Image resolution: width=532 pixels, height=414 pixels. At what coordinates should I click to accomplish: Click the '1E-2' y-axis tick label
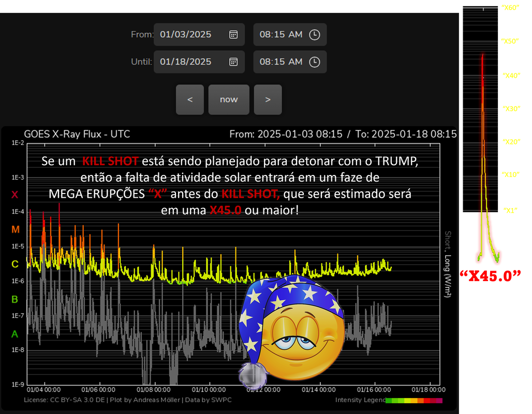18,143
